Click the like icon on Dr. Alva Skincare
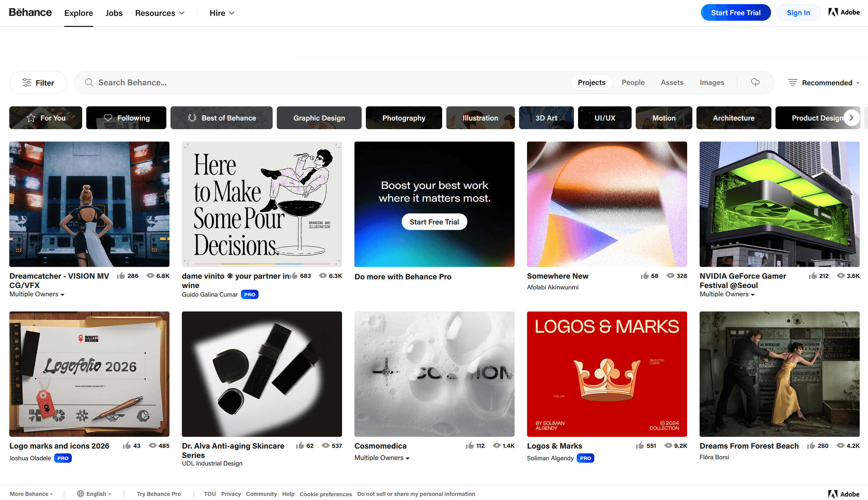Image resolution: width=868 pixels, height=500 pixels. [300, 445]
